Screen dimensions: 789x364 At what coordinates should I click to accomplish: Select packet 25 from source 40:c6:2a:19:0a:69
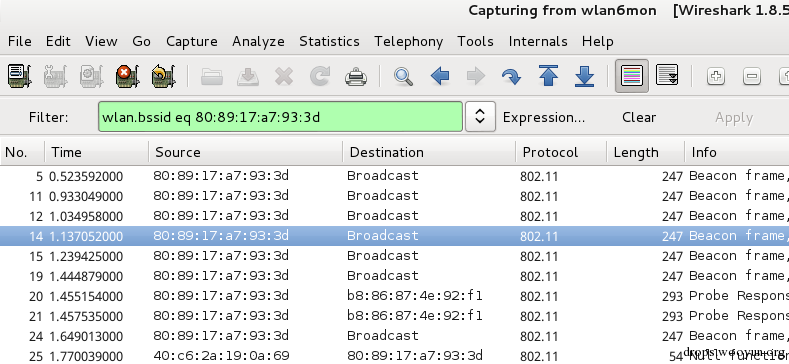click(x=394, y=355)
